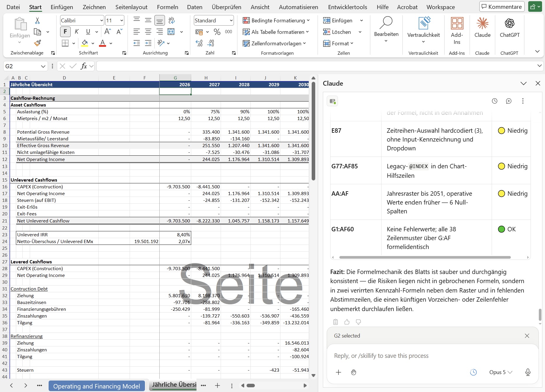The width and height of the screenshot is (545, 392).
Task: Click the Reply message input field
Action: [433, 356]
